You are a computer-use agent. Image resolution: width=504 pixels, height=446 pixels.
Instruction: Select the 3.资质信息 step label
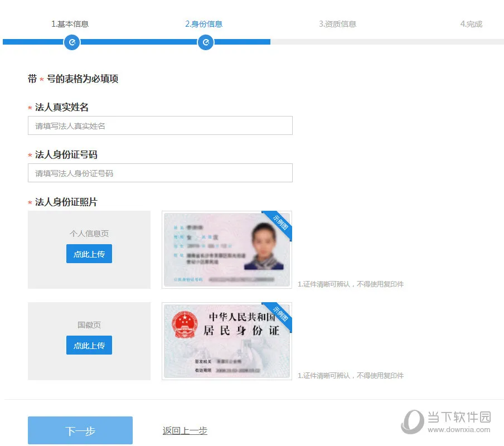click(337, 24)
